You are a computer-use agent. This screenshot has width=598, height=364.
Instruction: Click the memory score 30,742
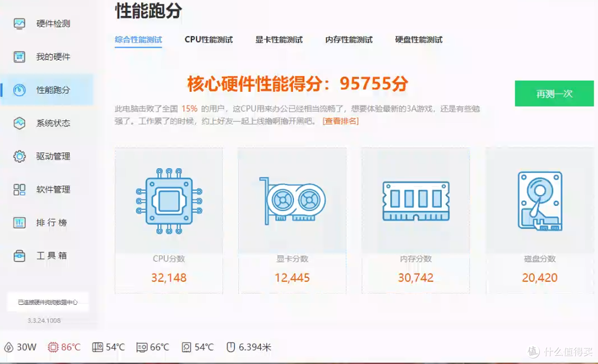click(416, 278)
